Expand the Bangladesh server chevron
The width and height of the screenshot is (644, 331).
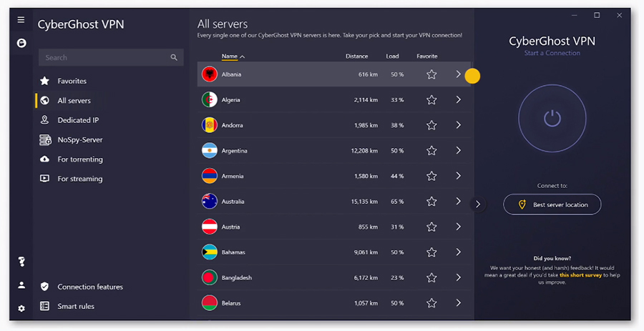(x=459, y=277)
